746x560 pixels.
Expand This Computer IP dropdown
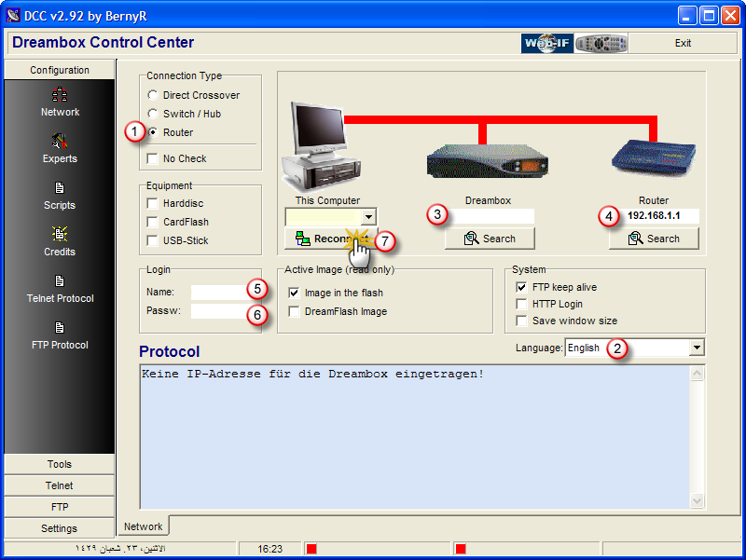coord(368,217)
